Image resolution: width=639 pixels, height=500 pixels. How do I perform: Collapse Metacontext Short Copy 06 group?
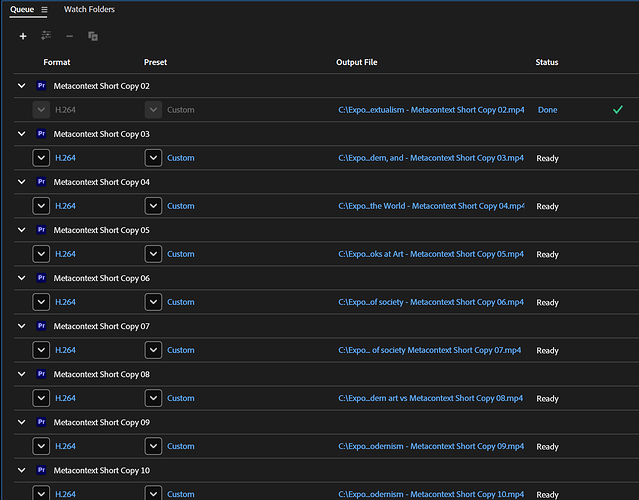[22, 278]
